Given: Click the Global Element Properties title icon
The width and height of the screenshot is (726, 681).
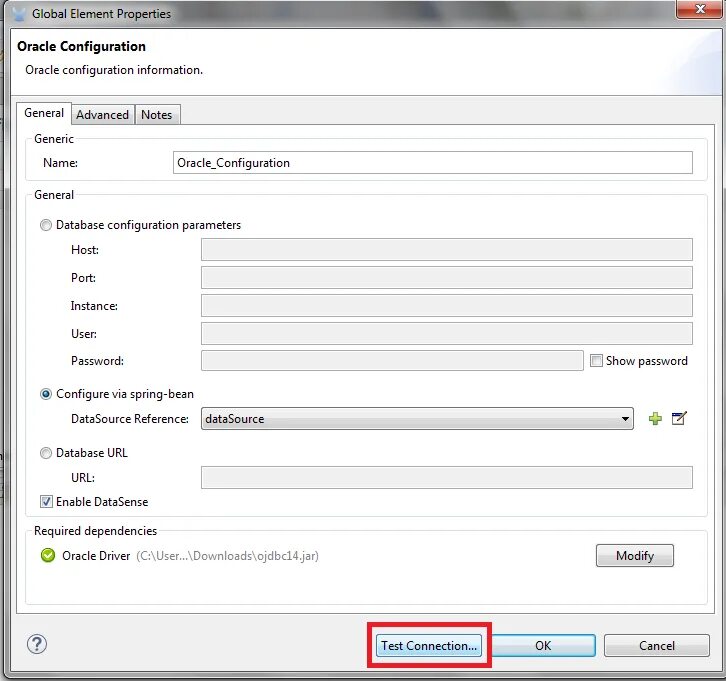Looking at the screenshot, I should click(19, 13).
